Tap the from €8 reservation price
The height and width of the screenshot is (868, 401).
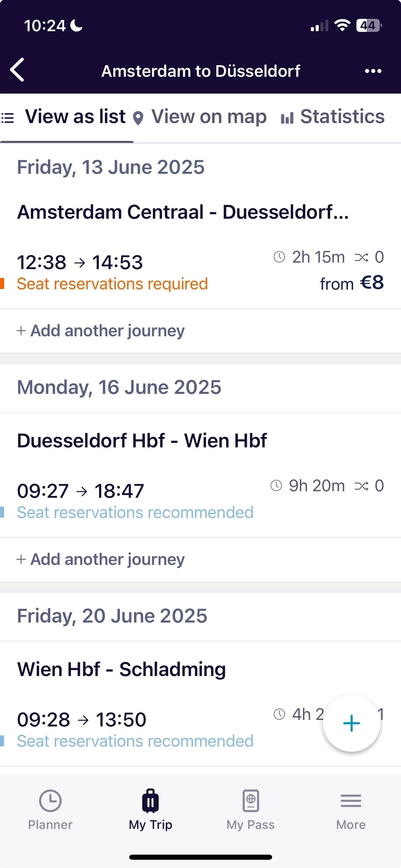(352, 284)
